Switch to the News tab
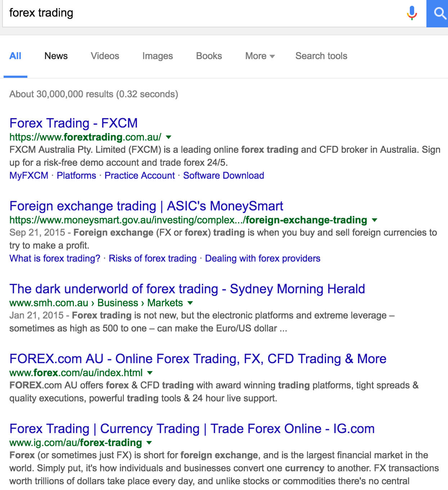448x490 pixels. click(x=56, y=56)
